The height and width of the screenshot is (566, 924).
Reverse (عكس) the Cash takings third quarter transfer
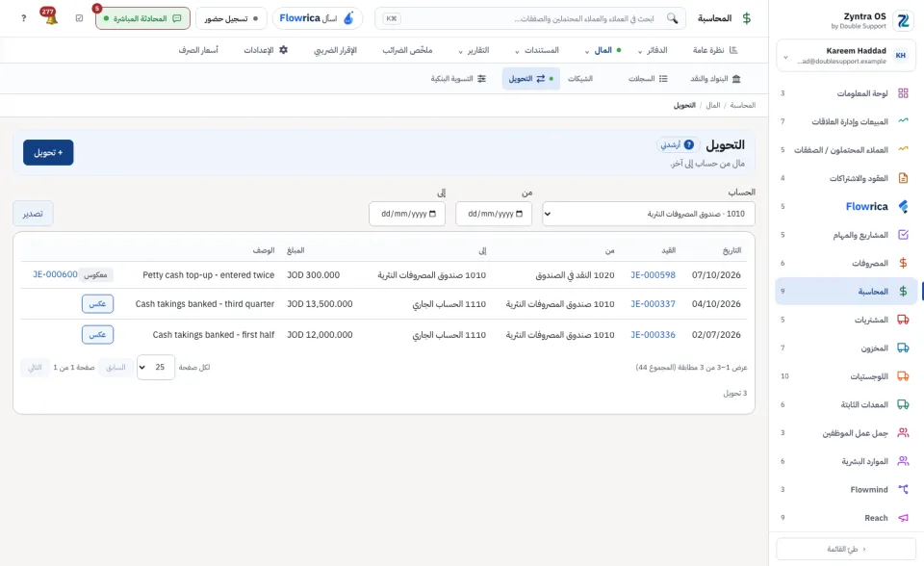(97, 303)
